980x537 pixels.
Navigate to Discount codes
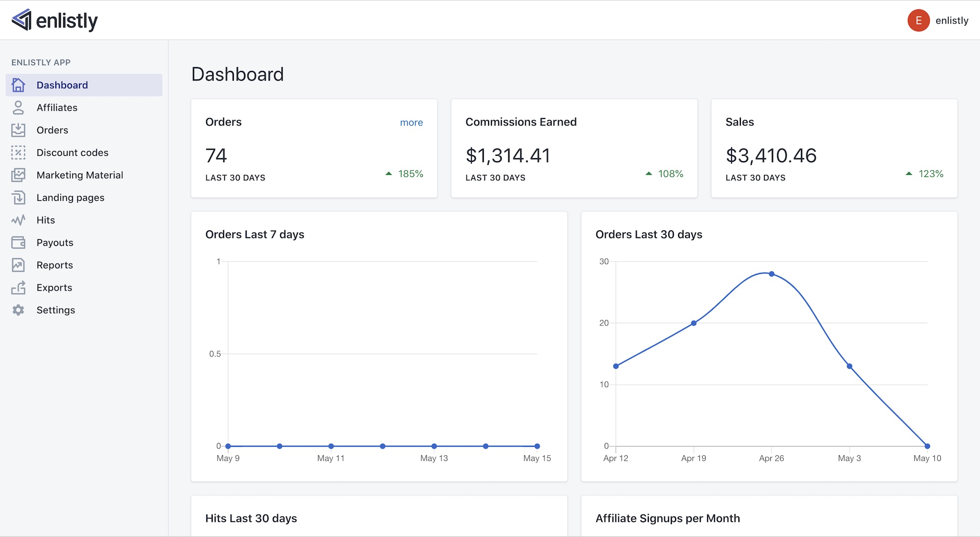84,152
